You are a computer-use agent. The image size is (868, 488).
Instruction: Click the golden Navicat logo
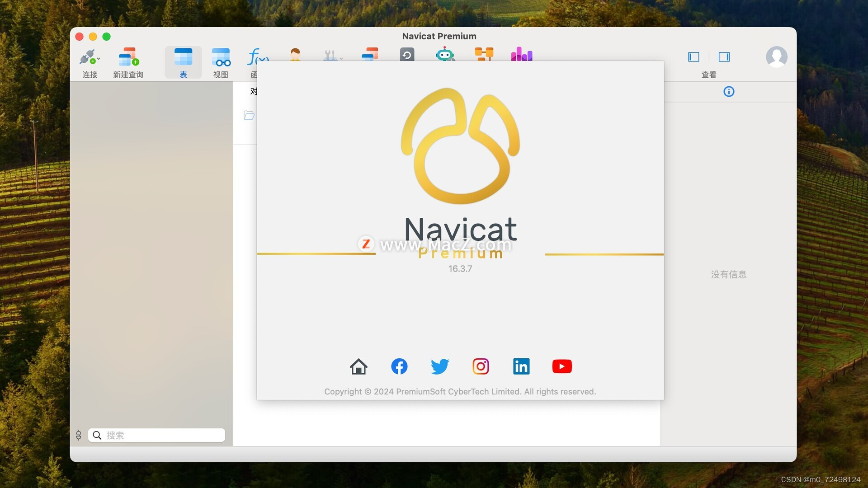point(460,145)
